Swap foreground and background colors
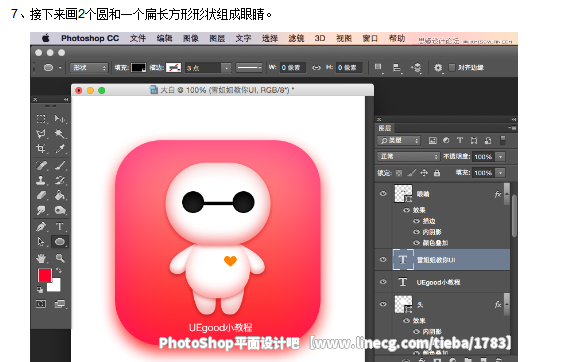567x362 pixels. tap(59, 271)
